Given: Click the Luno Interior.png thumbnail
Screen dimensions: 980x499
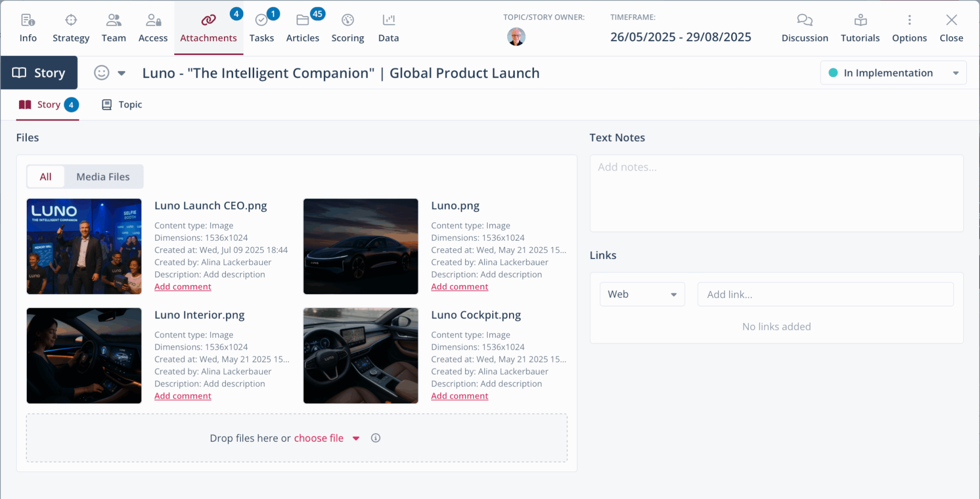Looking at the screenshot, I should point(84,355).
